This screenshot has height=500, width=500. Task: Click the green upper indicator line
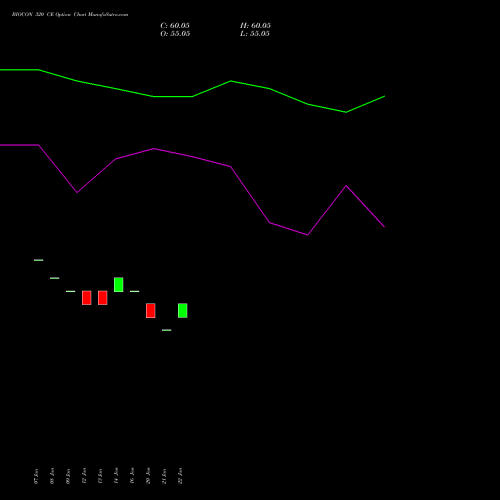click(x=192, y=96)
